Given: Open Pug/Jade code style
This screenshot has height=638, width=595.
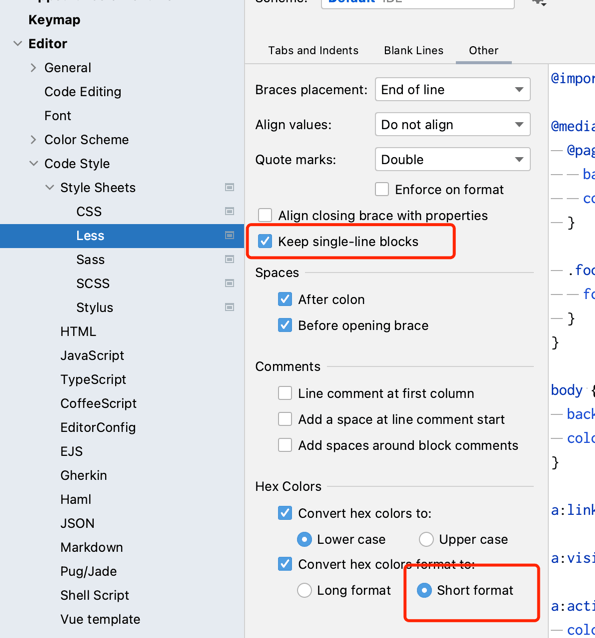Looking at the screenshot, I should pos(88,571).
